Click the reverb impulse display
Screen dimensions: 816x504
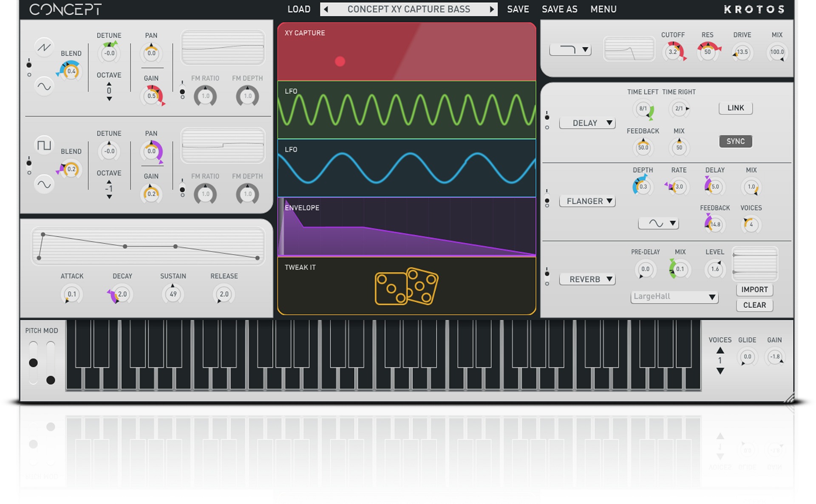coord(755,264)
